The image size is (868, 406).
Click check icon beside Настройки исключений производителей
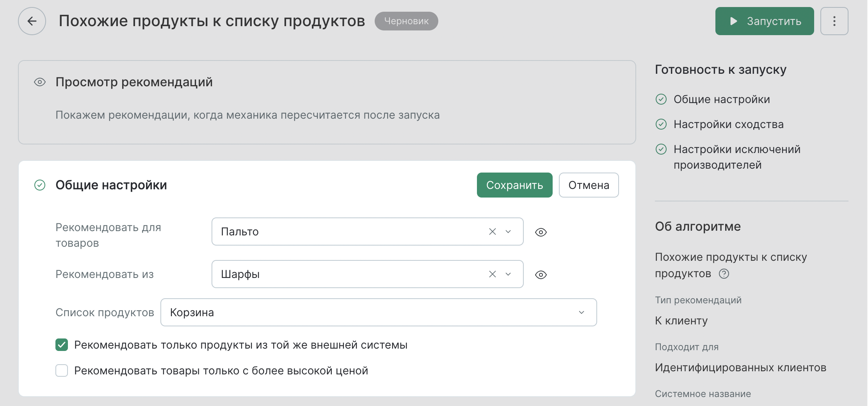click(x=661, y=149)
